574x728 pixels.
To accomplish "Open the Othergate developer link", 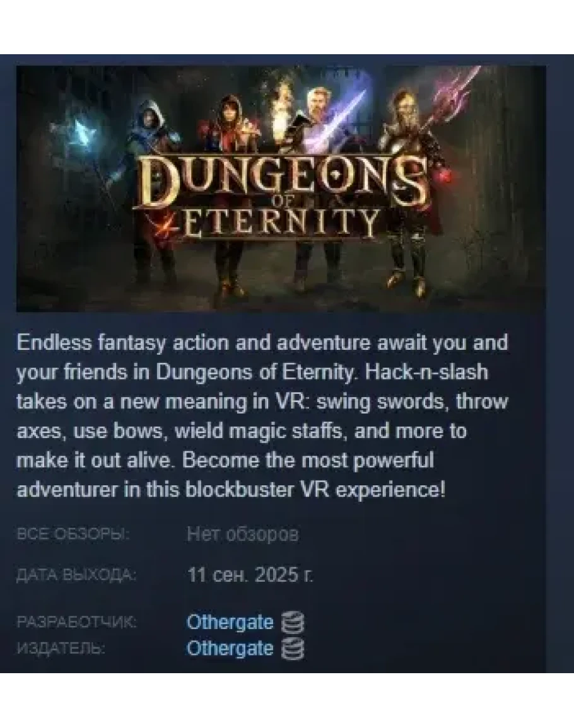I will click(230, 622).
